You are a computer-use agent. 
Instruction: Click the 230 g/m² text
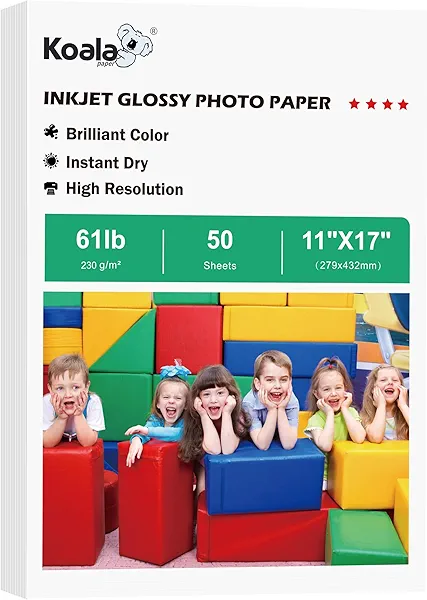pos(101,265)
